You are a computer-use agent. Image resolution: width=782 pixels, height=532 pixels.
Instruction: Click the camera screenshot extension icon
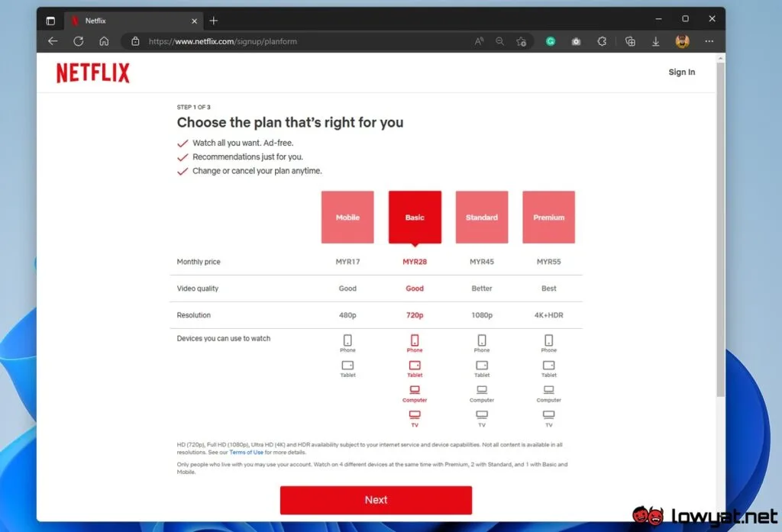576,41
